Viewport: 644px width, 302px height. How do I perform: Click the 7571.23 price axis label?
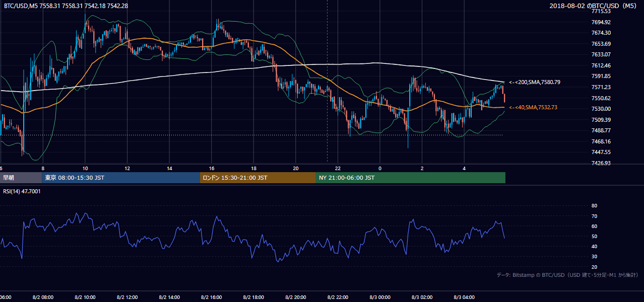click(601, 87)
